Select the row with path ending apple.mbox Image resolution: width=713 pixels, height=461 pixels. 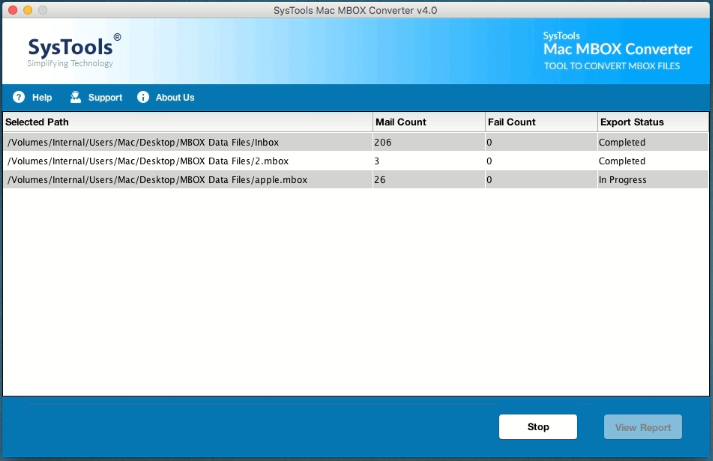tap(356, 180)
